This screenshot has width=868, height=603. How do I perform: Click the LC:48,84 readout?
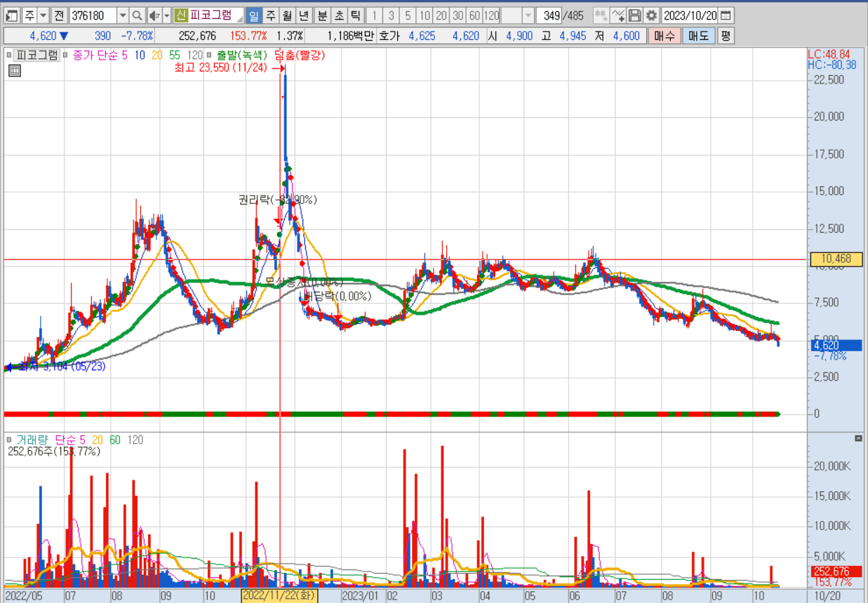pos(829,54)
